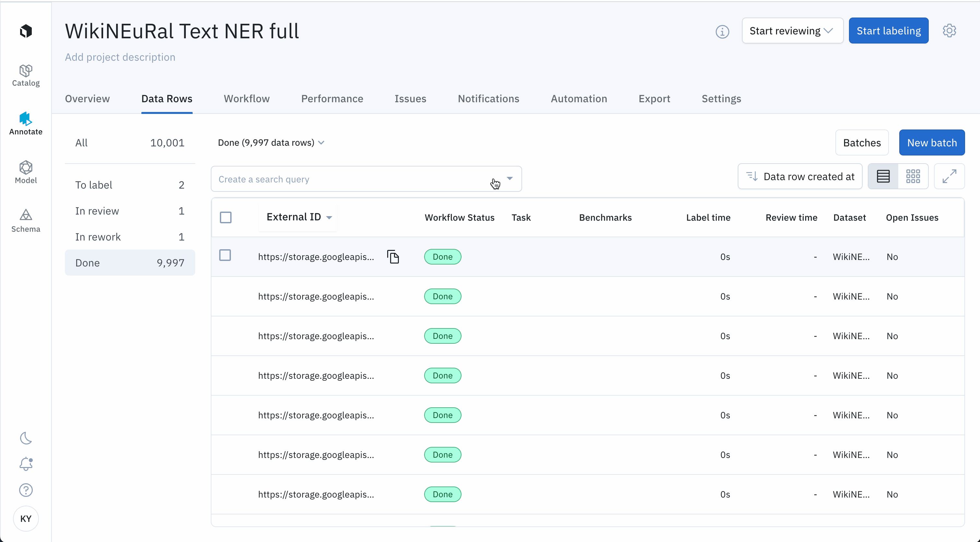This screenshot has height=542, width=980.
Task: Switch to the Workflow tab
Action: click(246, 99)
